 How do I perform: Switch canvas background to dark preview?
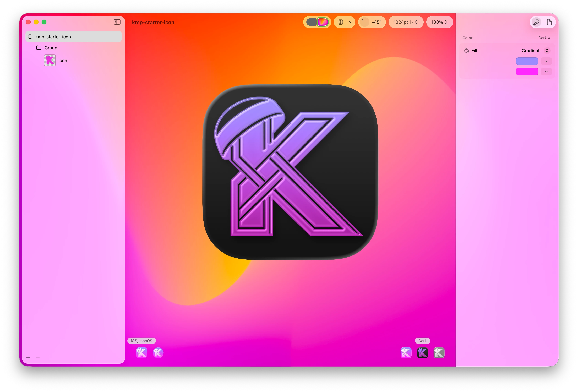pyautogui.click(x=311, y=22)
